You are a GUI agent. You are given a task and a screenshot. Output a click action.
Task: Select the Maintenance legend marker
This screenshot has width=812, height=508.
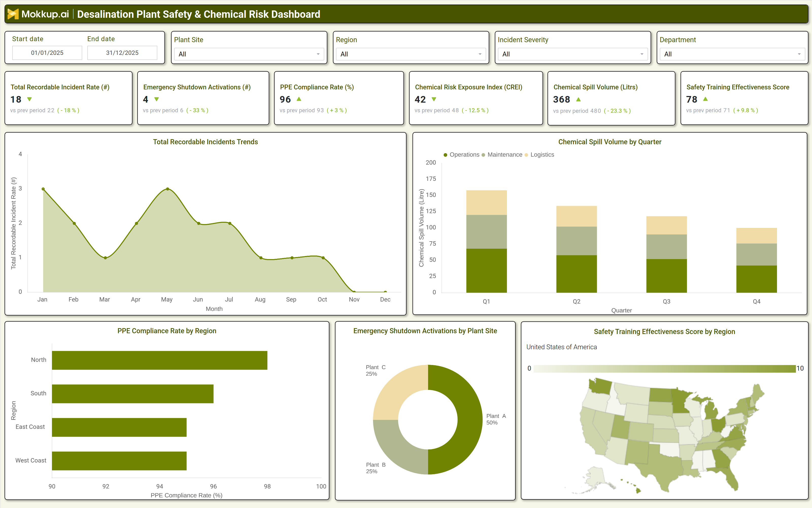pos(483,155)
